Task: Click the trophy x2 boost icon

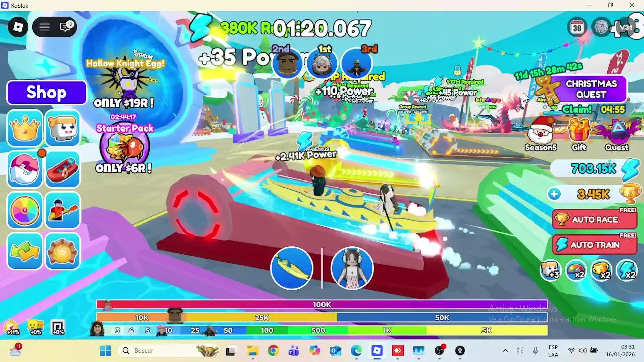Action: pyautogui.click(x=601, y=270)
